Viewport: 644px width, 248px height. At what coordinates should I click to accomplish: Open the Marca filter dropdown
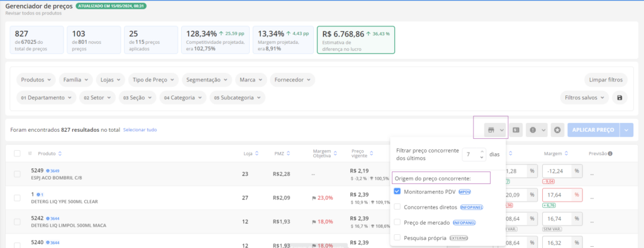coord(251,80)
